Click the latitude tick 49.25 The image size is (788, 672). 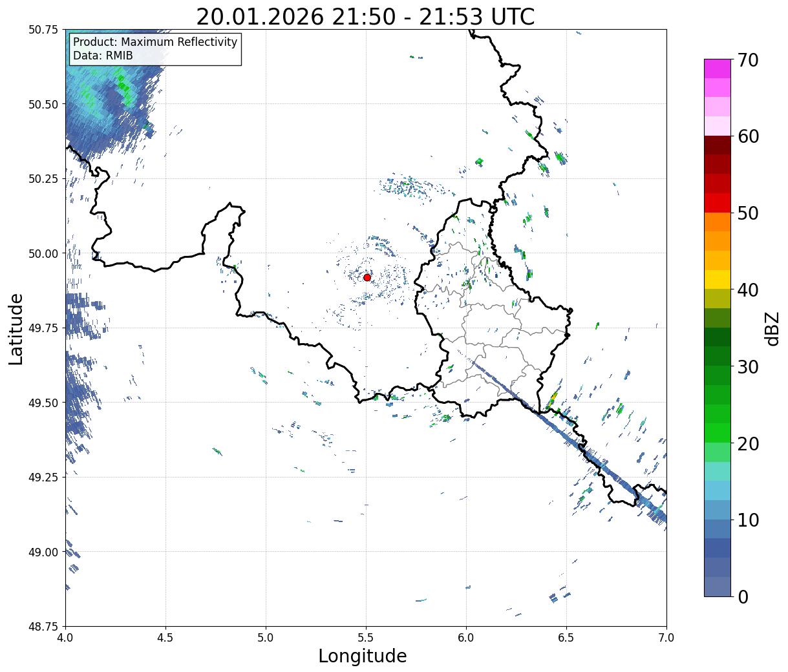43,477
